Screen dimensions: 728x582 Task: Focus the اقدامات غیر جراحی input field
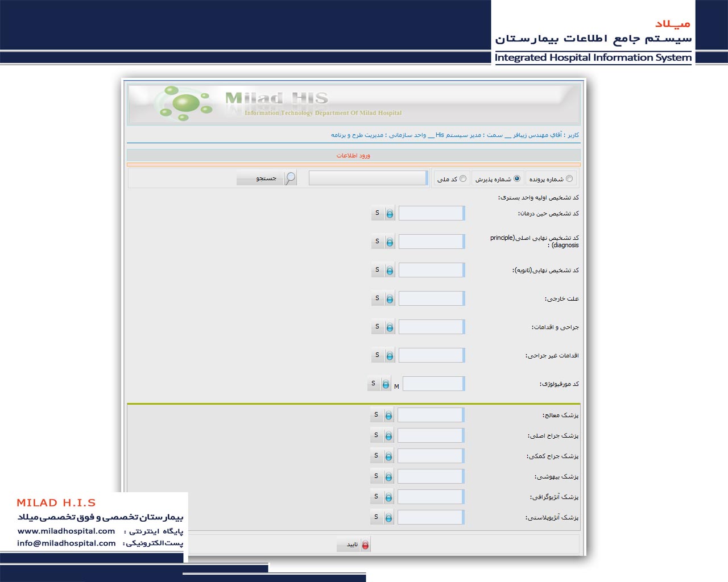pyautogui.click(x=432, y=355)
